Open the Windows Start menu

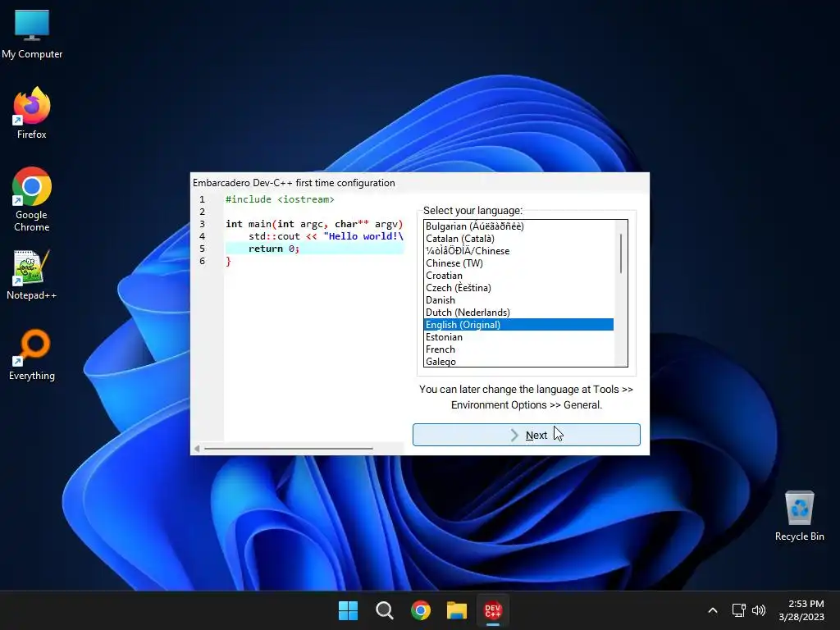click(x=348, y=610)
